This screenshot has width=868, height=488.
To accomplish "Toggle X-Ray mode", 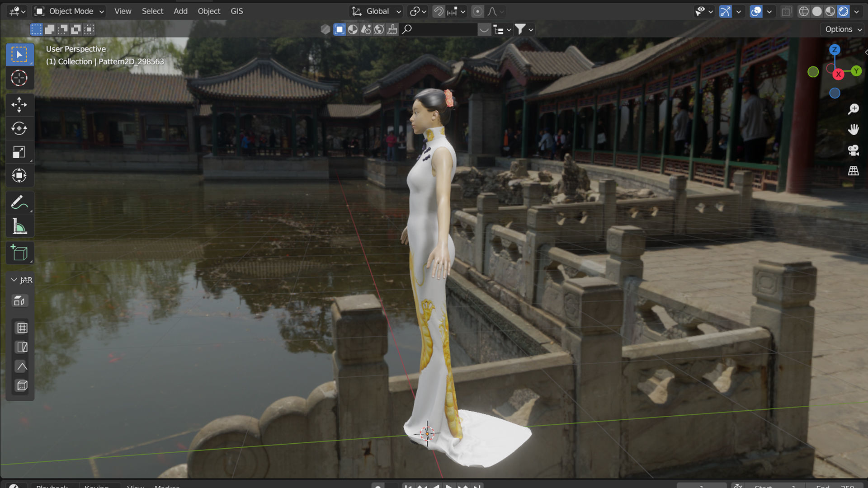I will (787, 11).
